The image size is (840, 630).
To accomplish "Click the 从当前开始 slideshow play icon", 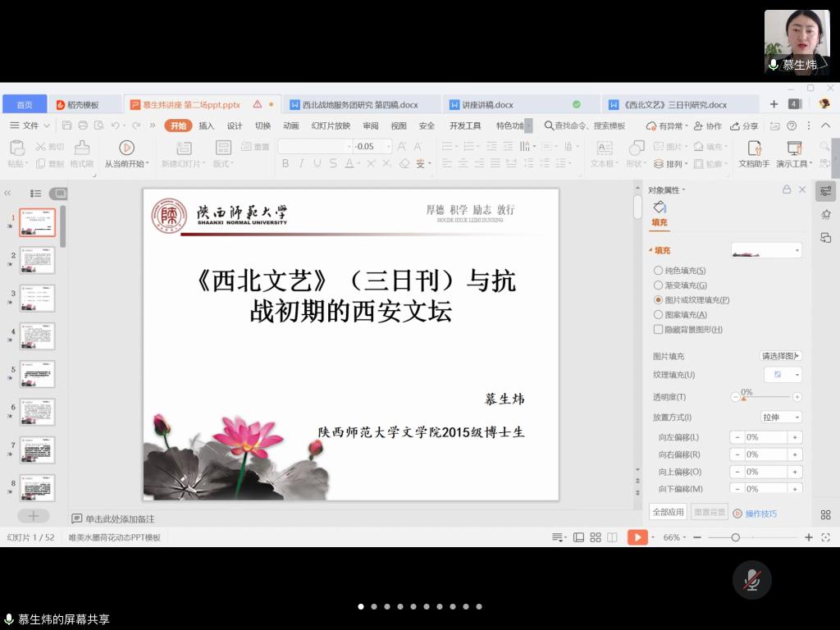I will pyautogui.click(x=126, y=148).
